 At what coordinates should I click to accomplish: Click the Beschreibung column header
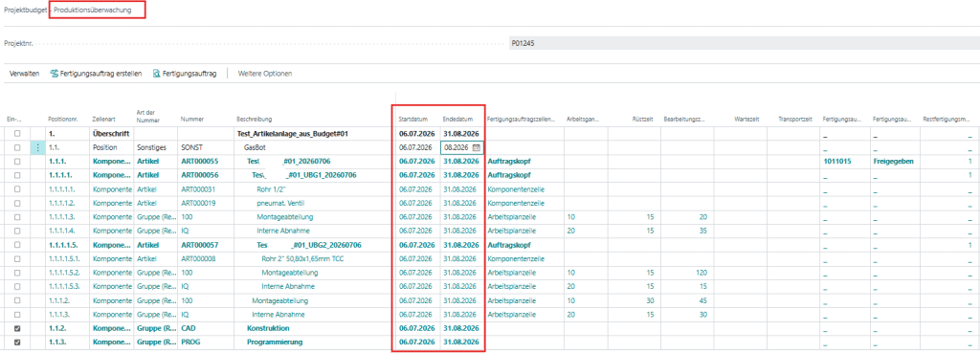pos(255,119)
